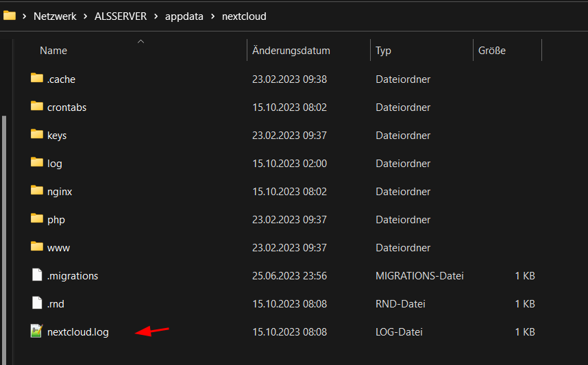Image resolution: width=588 pixels, height=365 pixels.
Task: Click the .migrations file icon
Action: [37, 275]
